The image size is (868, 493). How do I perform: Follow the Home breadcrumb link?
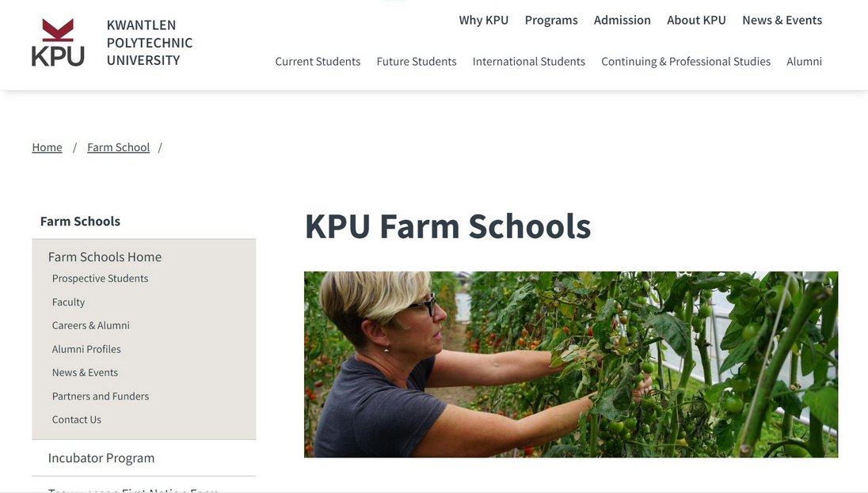click(47, 147)
